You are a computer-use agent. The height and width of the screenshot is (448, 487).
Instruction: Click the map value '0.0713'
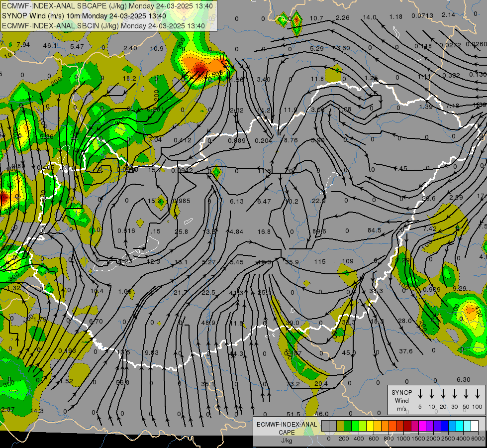[x=422, y=15]
